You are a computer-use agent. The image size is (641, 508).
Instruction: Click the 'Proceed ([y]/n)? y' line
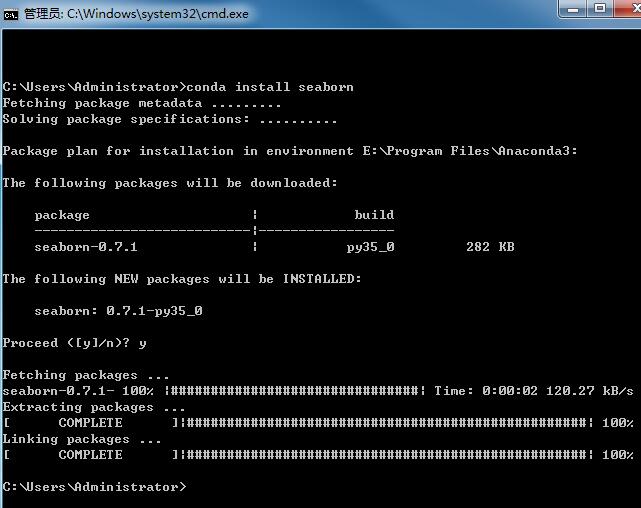pyautogui.click(x=74, y=343)
